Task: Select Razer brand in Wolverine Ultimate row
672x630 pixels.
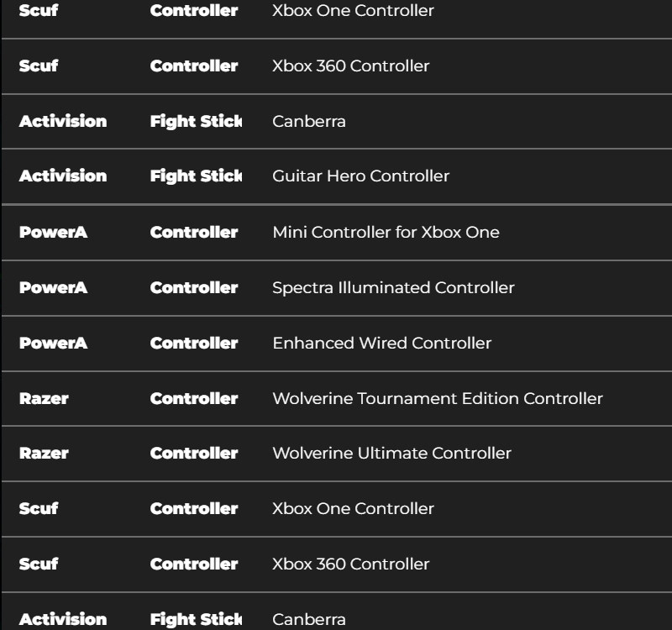Action: point(44,453)
